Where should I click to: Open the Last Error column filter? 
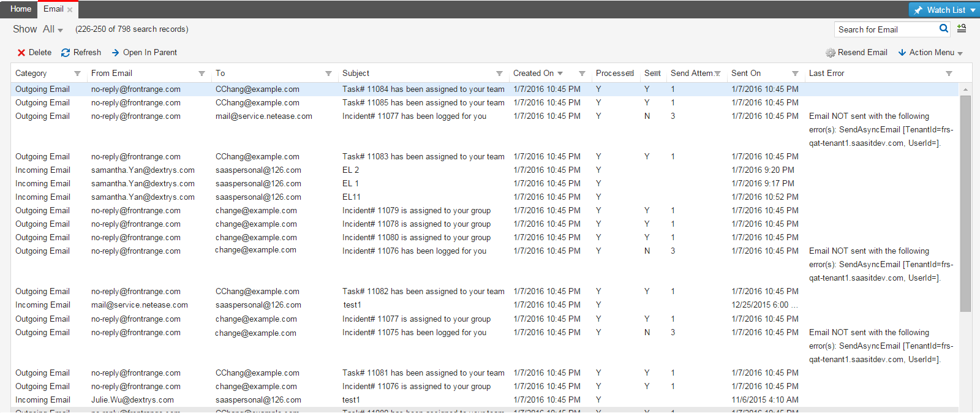pyautogui.click(x=949, y=74)
